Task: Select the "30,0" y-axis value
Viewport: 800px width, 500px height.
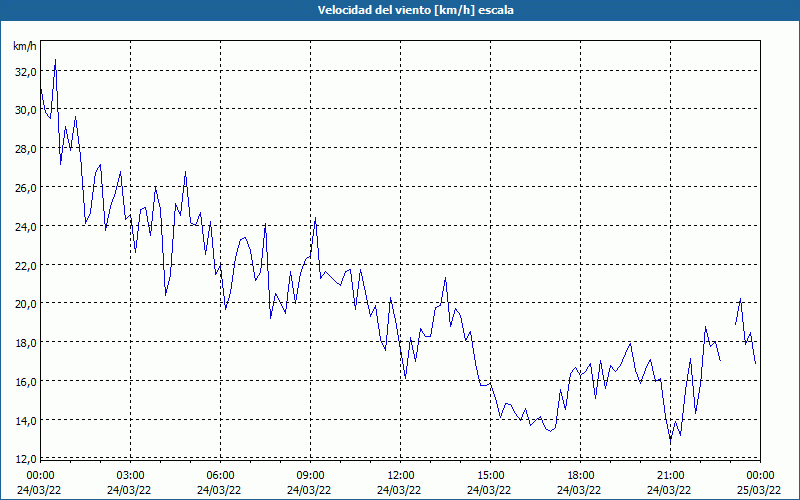Action: tap(26, 110)
